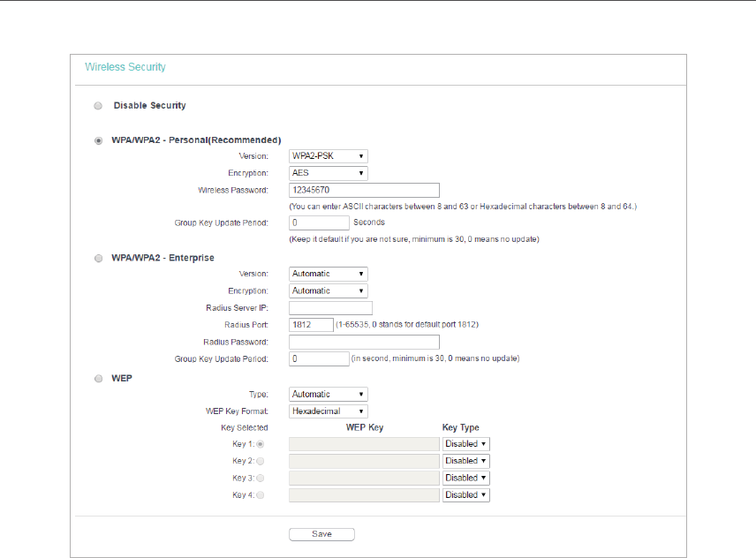Viewport: 756px width, 558px height.
Task: Click Personal Group Key Update Period field
Action: tap(319, 222)
